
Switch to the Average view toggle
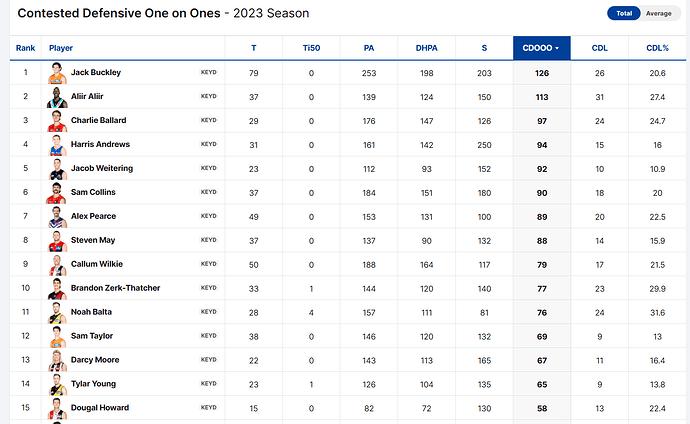pos(659,13)
